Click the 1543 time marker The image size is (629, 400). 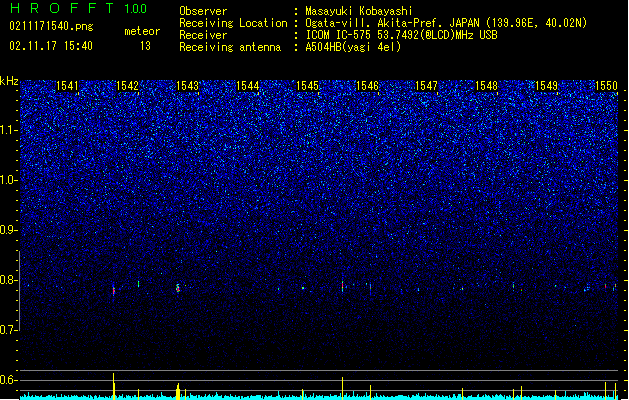(x=187, y=86)
